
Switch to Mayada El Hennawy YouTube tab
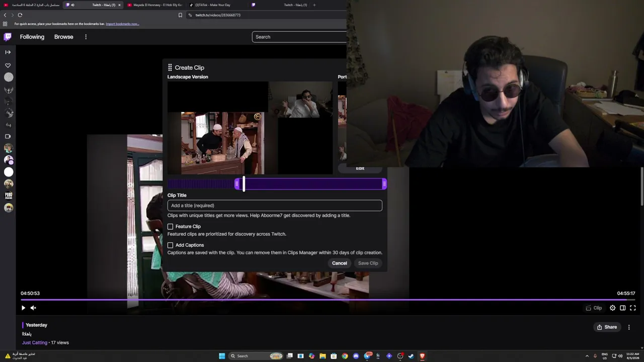tap(154, 5)
